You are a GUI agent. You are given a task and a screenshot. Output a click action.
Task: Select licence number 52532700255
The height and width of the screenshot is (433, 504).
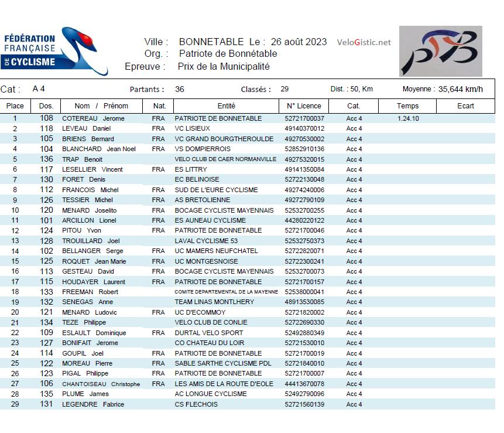tap(304, 210)
